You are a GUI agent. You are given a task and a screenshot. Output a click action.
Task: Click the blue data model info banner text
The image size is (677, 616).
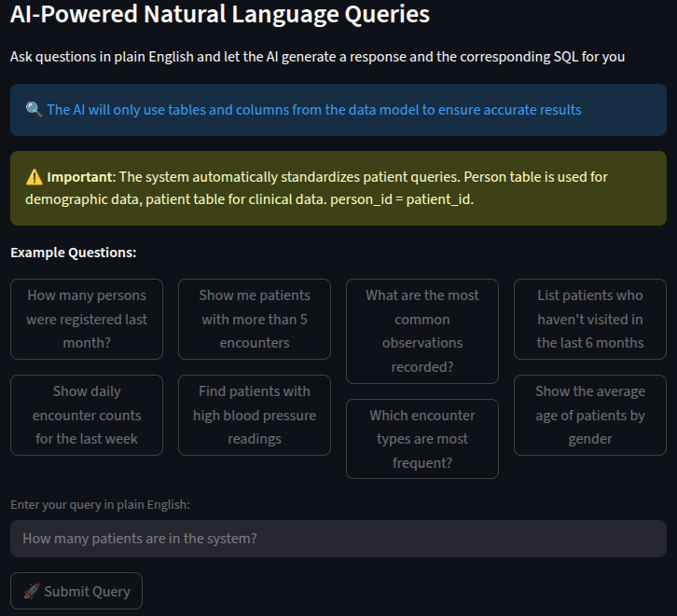[x=314, y=110]
